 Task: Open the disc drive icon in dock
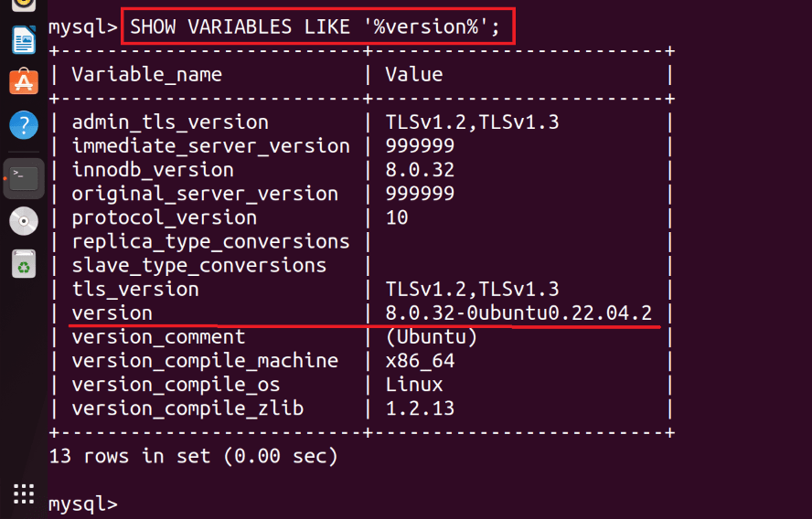(24, 221)
